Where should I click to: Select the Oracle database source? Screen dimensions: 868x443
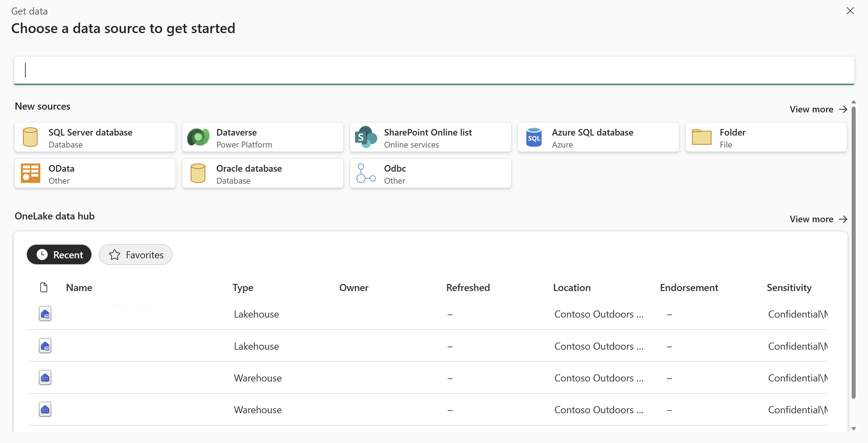[263, 173]
